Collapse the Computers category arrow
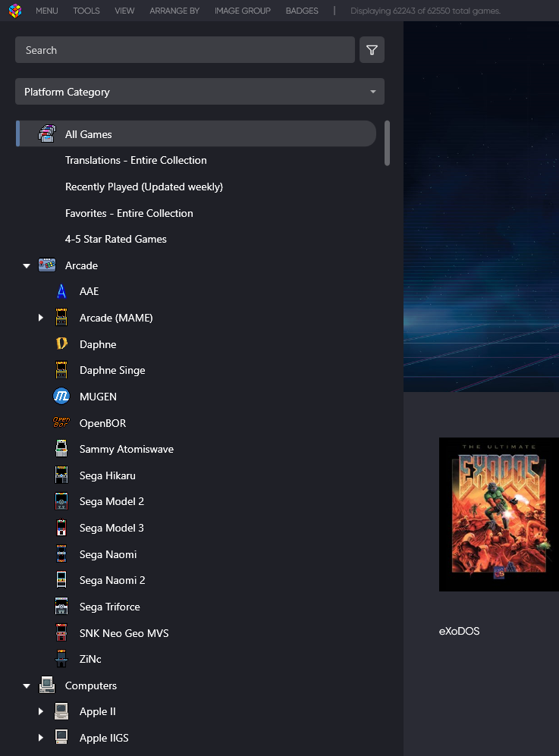The height and width of the screenshot is (756, 559). (27, 685)
